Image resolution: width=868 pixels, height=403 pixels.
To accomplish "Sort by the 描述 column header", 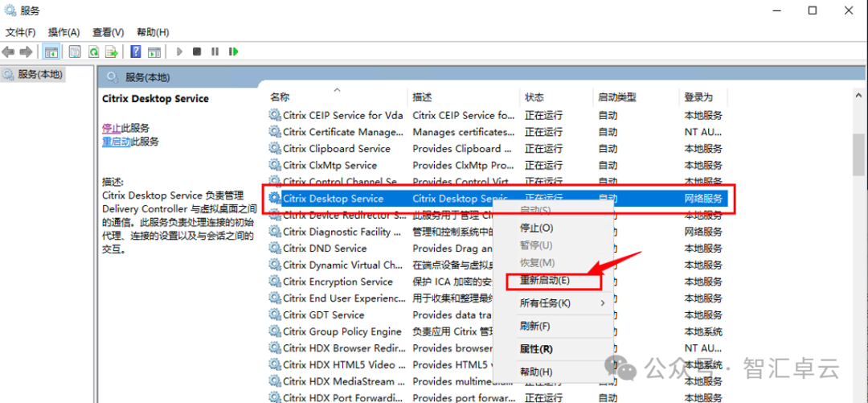I will 464,97.
